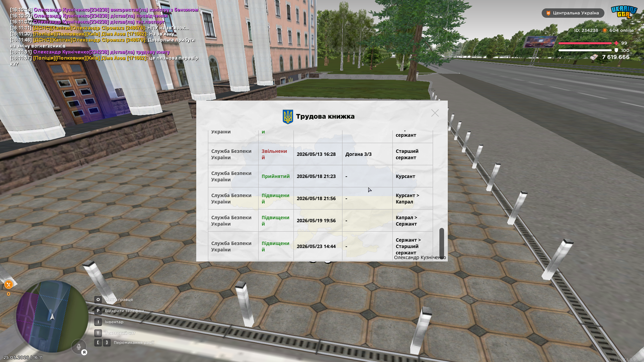Click the Центральна Україна server badge
Image resolution: width=644 pixels, height=362 pixels.
tap(573, 13)
